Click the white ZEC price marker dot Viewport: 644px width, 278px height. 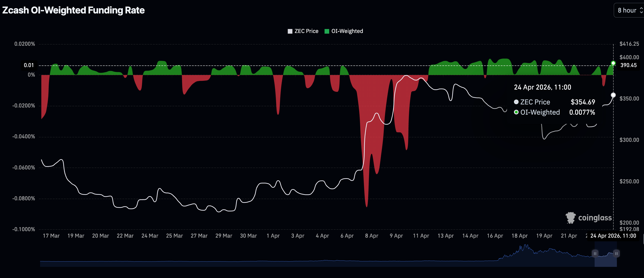pos(613,95)
